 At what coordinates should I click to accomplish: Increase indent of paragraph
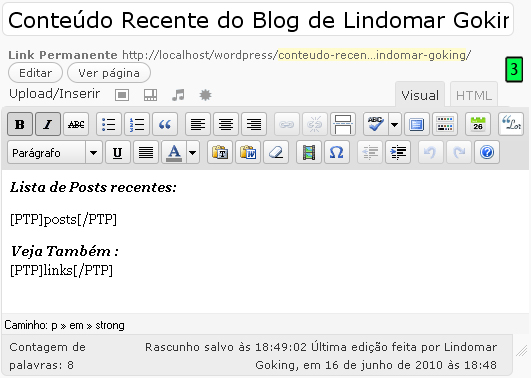click(398, 152)
